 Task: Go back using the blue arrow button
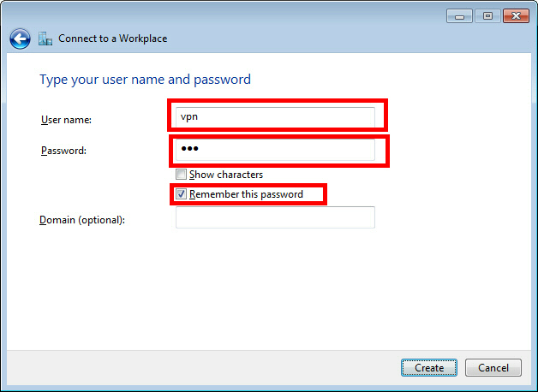[20, 39]
